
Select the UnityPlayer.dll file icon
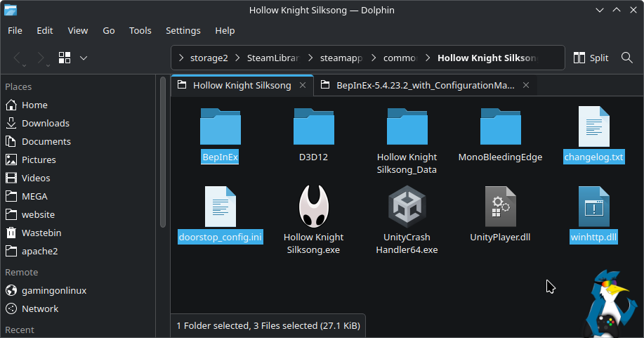500,207
